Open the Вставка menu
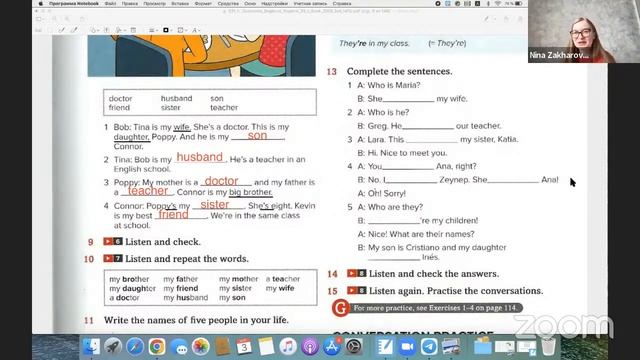Image resolution: width=640 pixels, height=360 pixels. pos(180,4)
